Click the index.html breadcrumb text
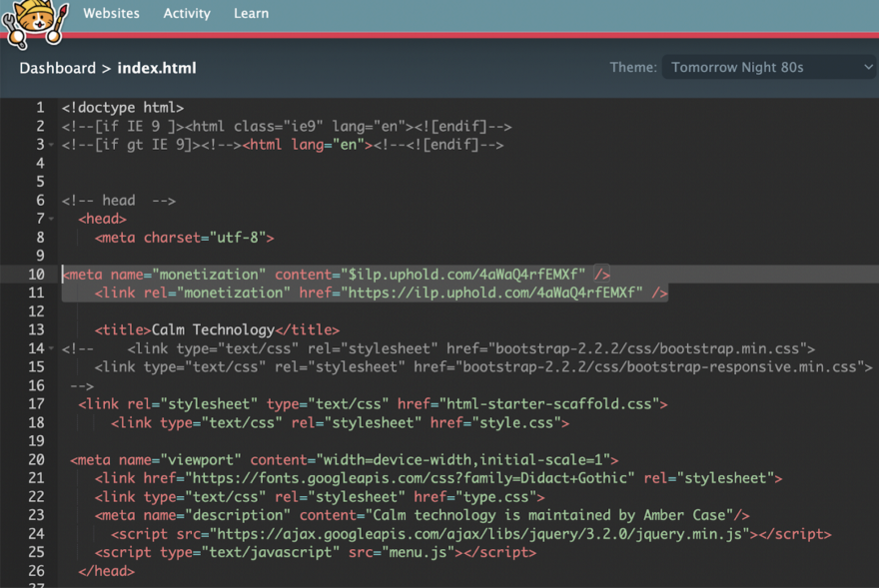Screen dimensions: 879x588 coord(157,68)
